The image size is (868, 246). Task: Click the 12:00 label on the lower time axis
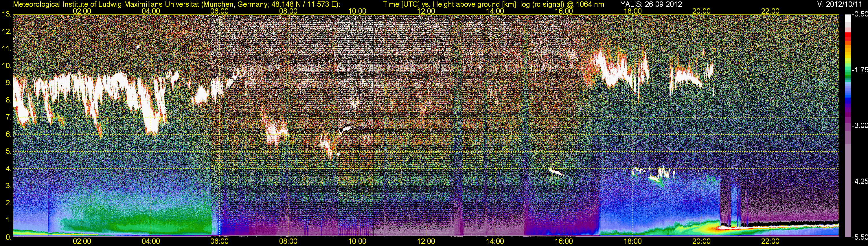tap(426, 242)
